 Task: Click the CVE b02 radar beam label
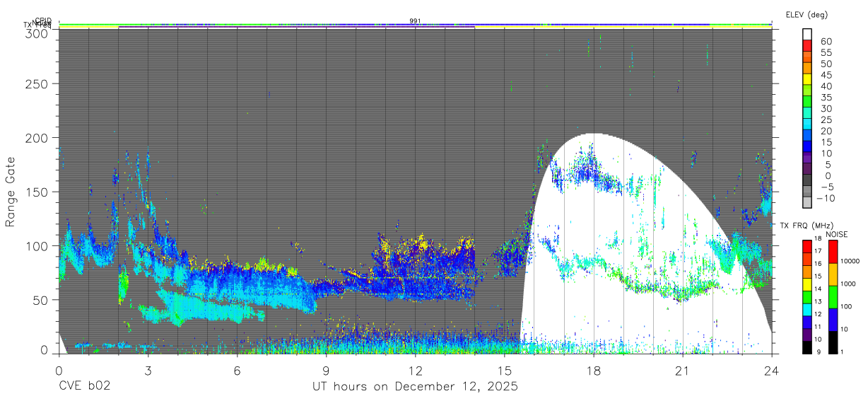coord(84,387)
